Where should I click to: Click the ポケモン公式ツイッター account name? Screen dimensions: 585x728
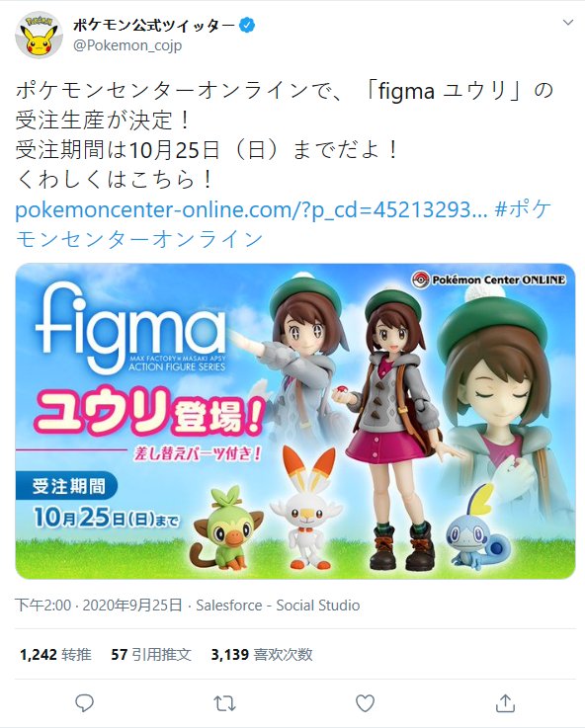154,26
